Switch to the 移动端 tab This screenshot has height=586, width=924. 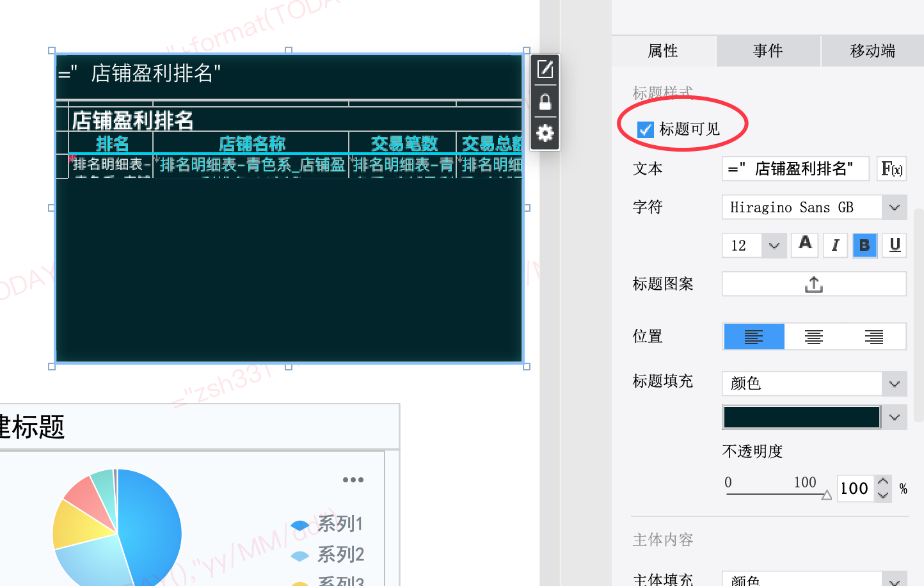[873, 51]
